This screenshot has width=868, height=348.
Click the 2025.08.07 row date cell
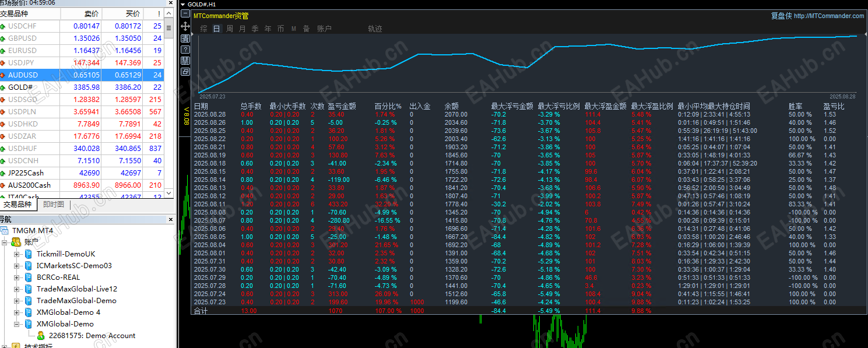[x=209, y=220]
